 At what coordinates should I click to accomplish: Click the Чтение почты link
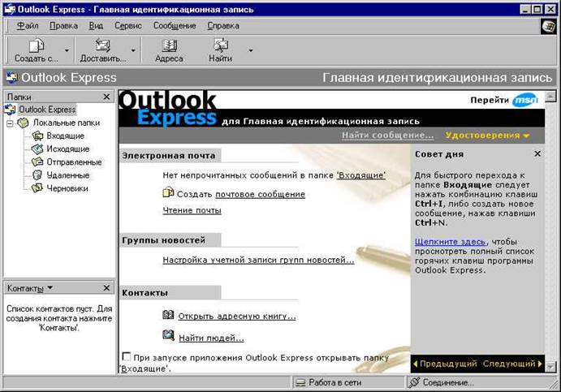coord(192,210)
